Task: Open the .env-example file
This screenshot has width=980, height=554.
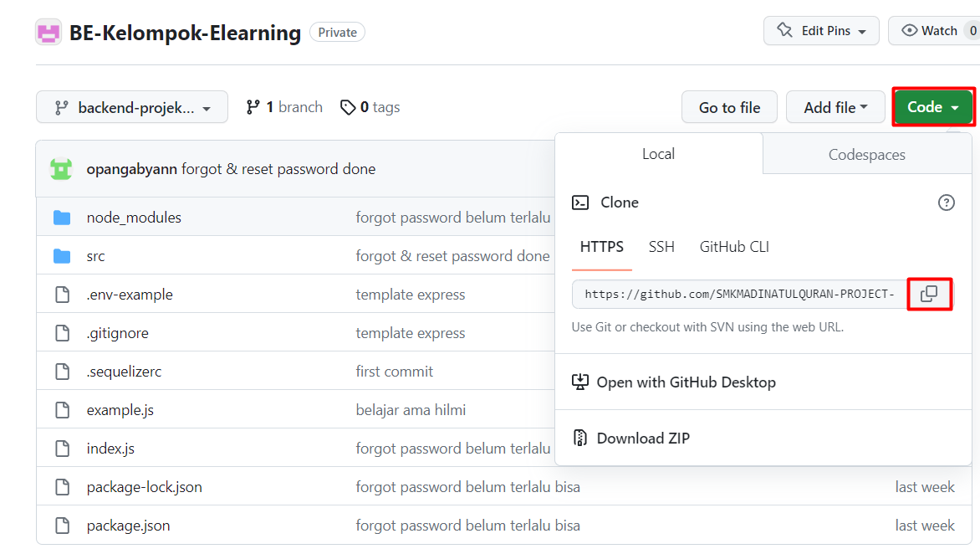Action: click(x=130, y=295)
